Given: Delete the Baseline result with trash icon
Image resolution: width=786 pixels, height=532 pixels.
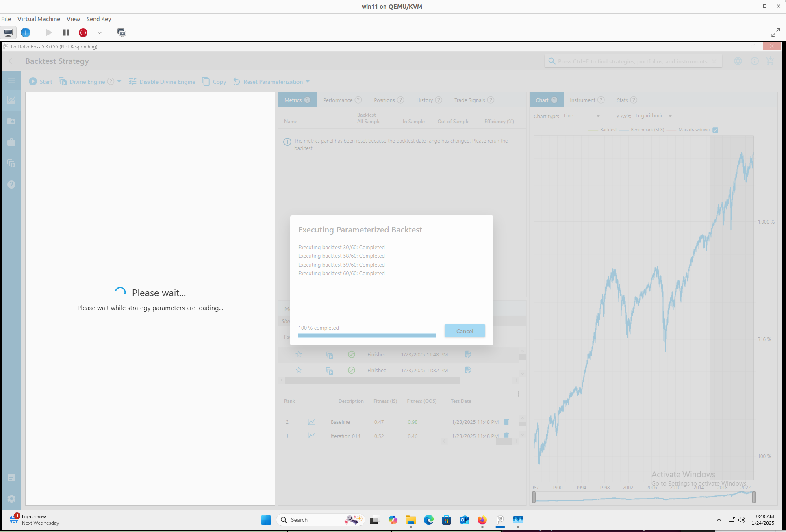Looking at the screenshot, I should 506,422.
